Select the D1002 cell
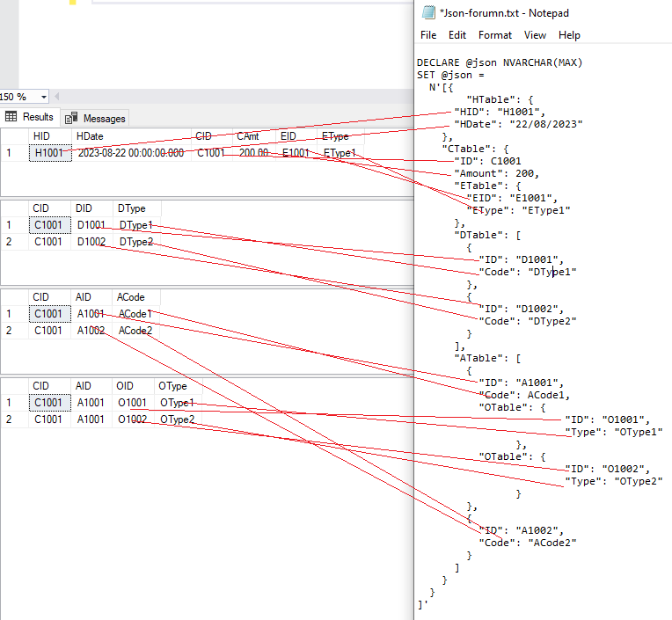The image size is (672, 620). (91, 242)
